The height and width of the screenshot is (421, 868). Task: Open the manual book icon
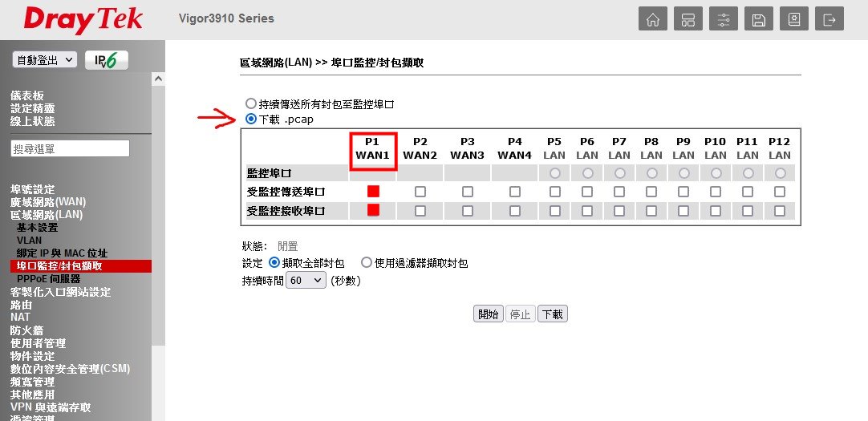pos(794,19)
